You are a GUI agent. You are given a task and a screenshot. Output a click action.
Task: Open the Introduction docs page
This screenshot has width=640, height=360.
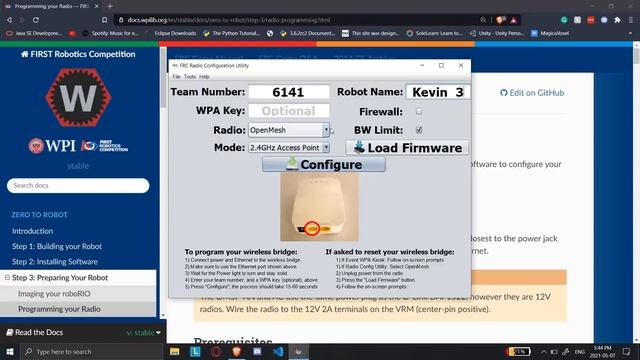tap(33, 231)
